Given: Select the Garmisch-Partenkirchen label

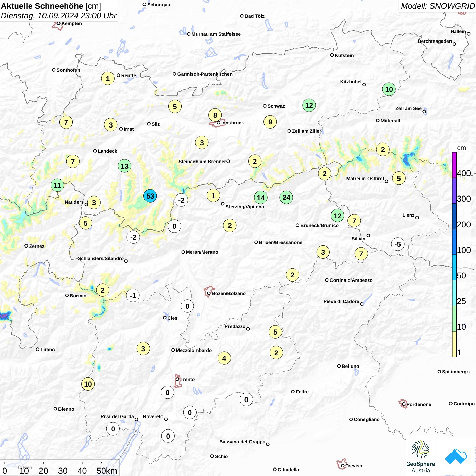Looking at the screenshot, I should pos(205,74).
